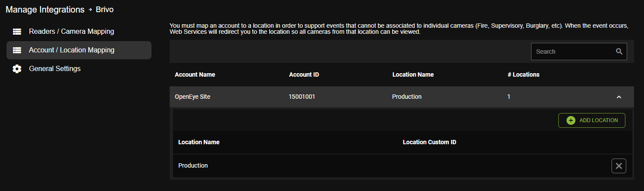Click the green plus icon on Add Location
This screenshot has width=644, height=191.
[571, 120]
